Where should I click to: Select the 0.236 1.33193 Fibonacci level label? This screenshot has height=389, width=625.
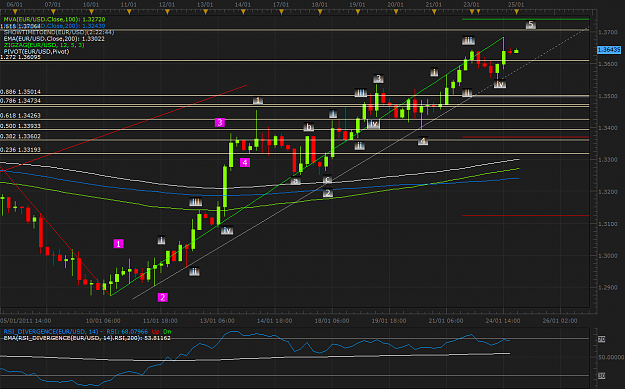pos(20,149)
